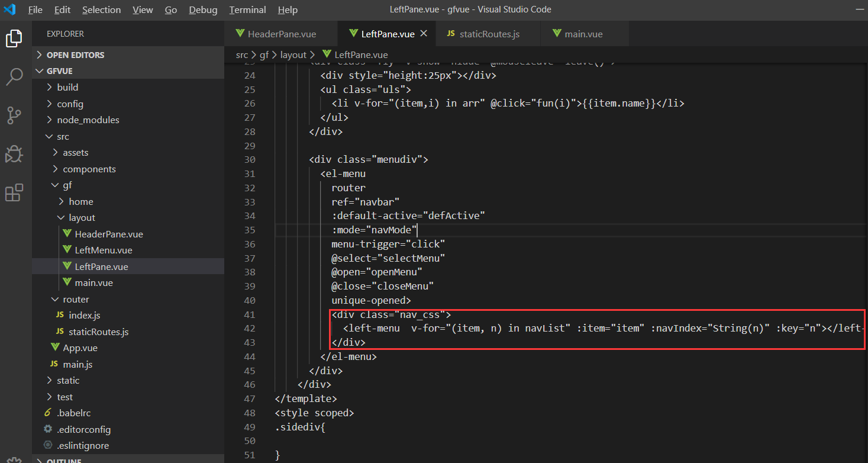Image resolution: width=868 pixels, height=463 pixels.
Task: Open the View menu
Action: pyautogui.click(x=143, y=10)
